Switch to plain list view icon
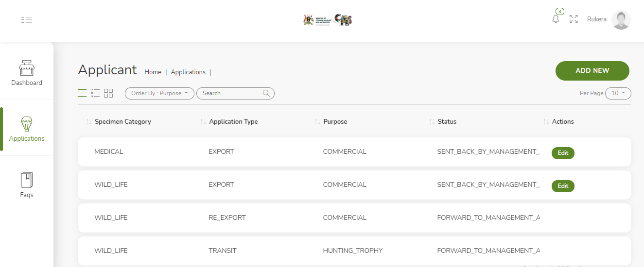This screenshot has height=267, width=644. tap(82, 93)
